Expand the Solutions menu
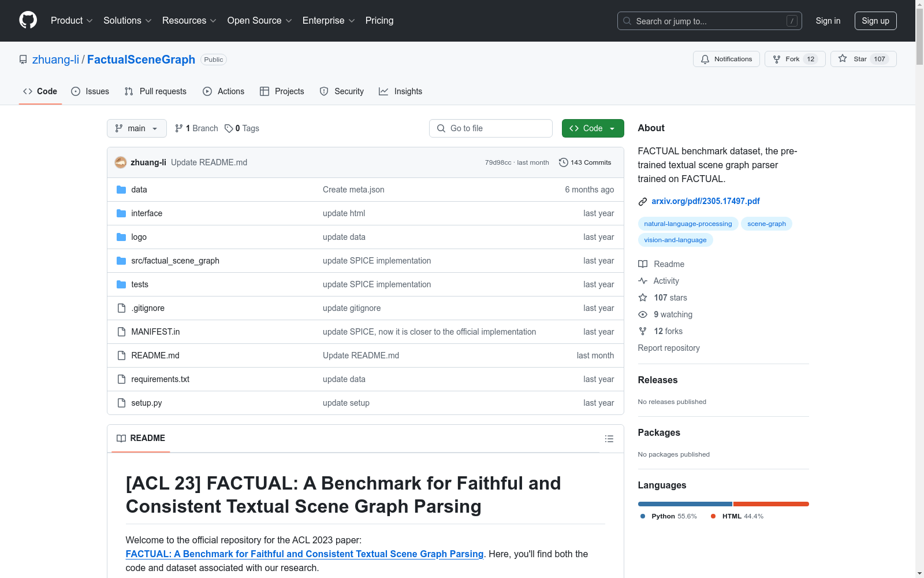The image size is (924, 578). (x=127, y=21)
